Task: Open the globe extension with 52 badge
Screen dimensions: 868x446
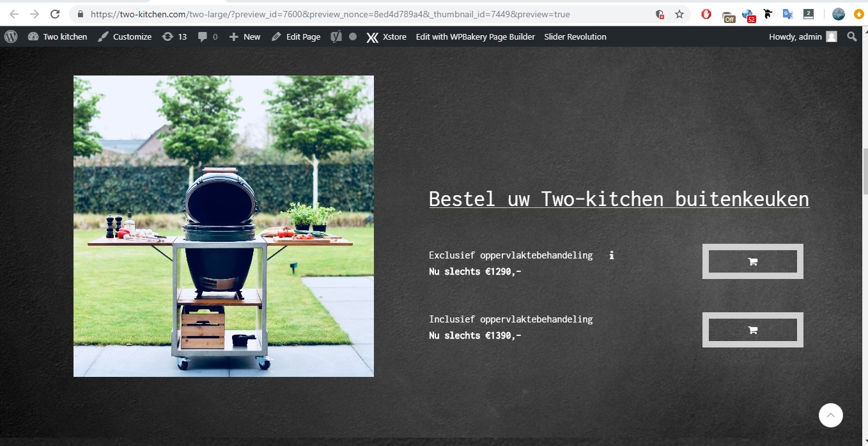Action: pos(748,15)
